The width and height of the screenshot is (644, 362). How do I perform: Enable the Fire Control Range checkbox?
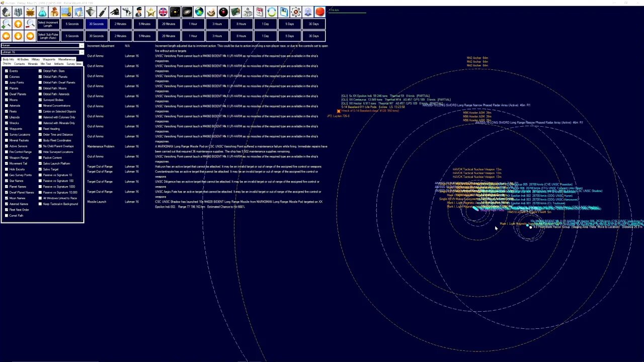[x=7, y=152]
